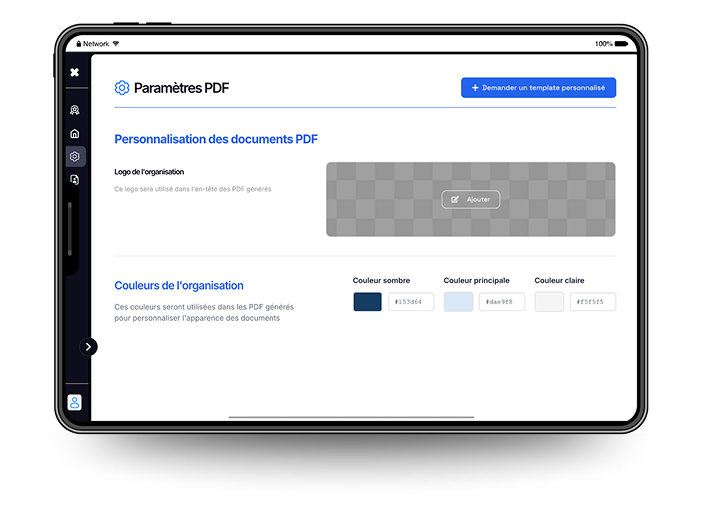Open the user profile avatar icon
The image size is (702, 516).
point(75,402)
